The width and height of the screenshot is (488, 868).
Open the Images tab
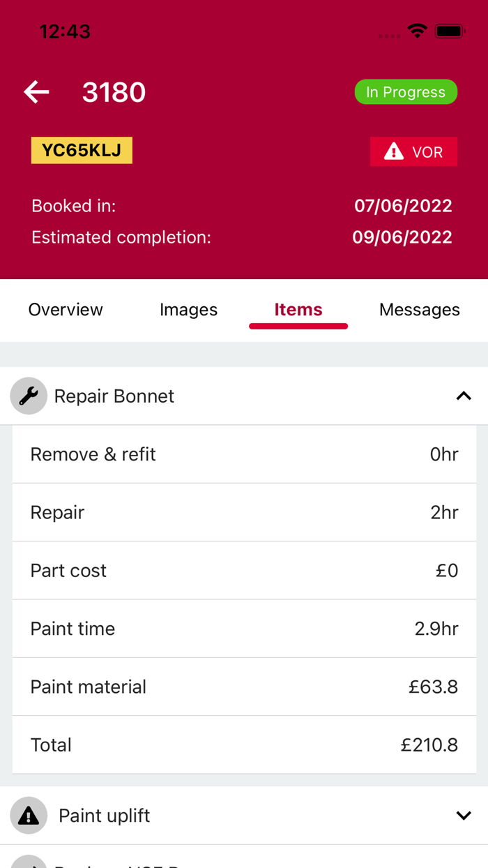(188, 309)
